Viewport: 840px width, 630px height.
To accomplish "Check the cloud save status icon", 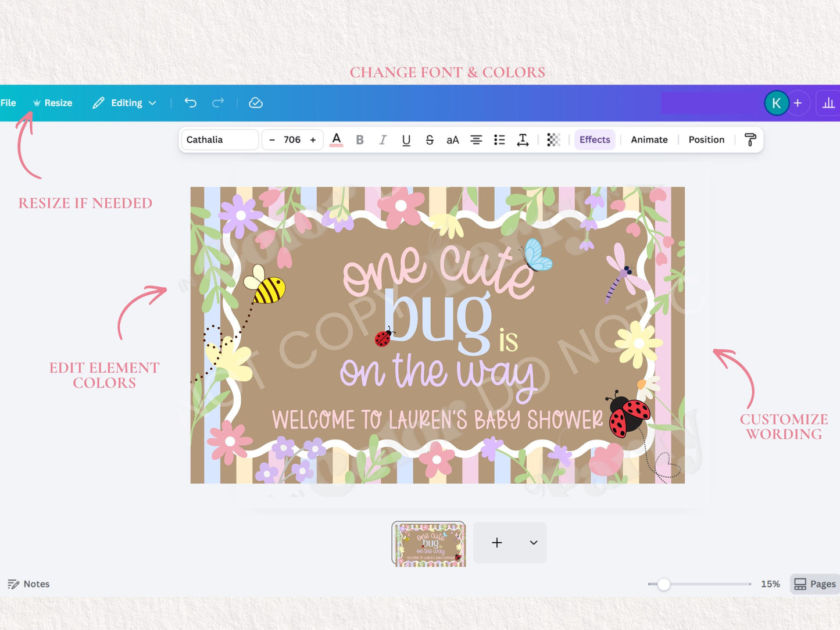I will coord(256,103).
